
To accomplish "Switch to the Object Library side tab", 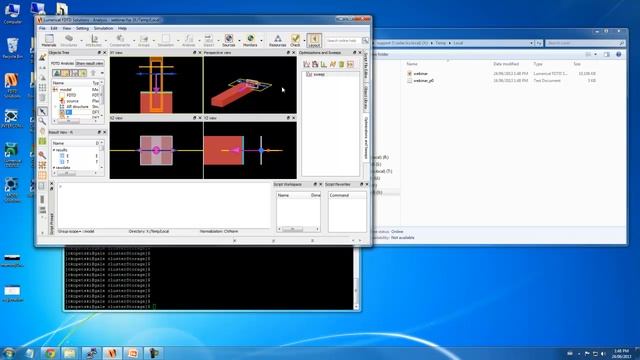I will [366, 97].
